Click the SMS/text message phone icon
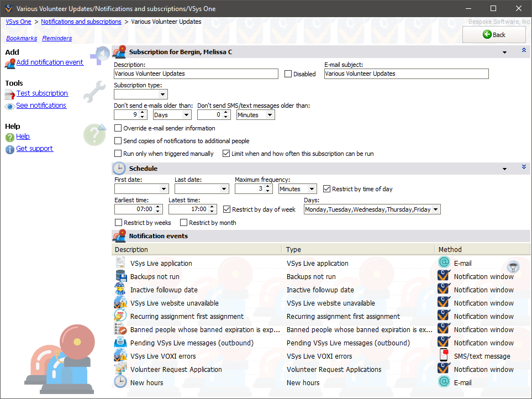532x399 pixels. pyautogui.click(x=444, y=356)
